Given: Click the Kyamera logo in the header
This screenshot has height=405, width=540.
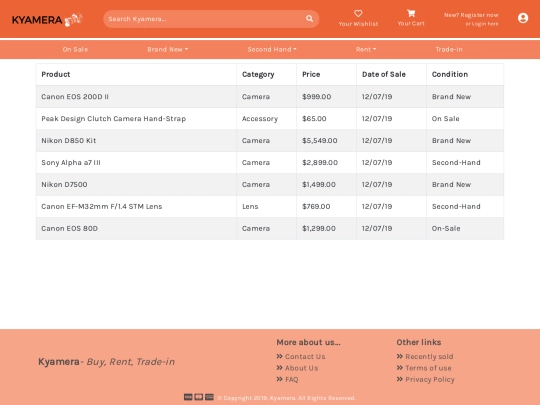Looking at the screenshot, I should click(x=47, y=20).
